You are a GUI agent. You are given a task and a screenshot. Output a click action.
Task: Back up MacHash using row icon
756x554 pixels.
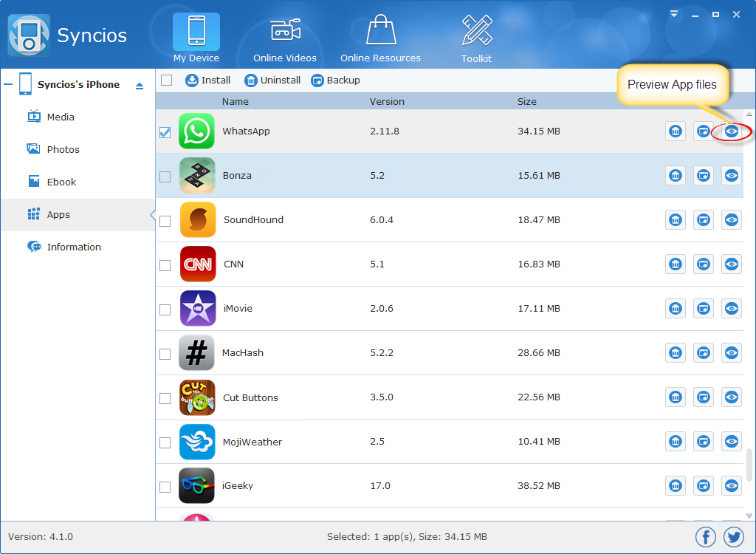tap(704, 353)
